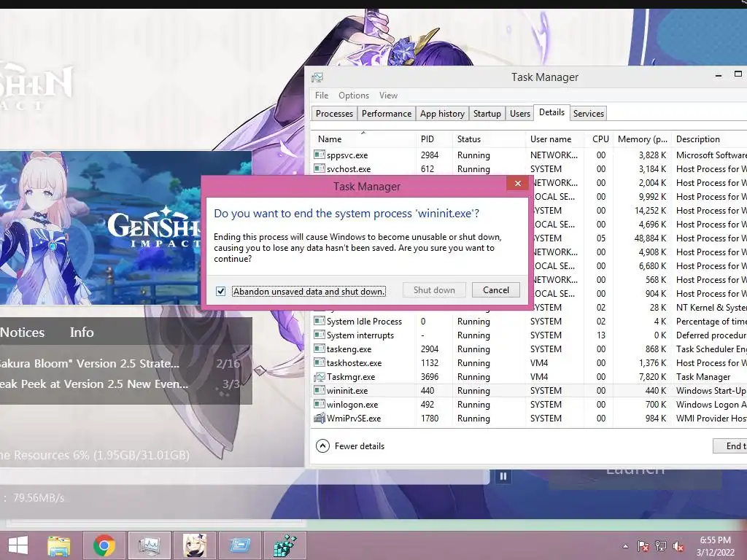Open Genshin Impact launcher taskbar icon
This screenshot has width=747, height=560.
(x=195, y=545)
